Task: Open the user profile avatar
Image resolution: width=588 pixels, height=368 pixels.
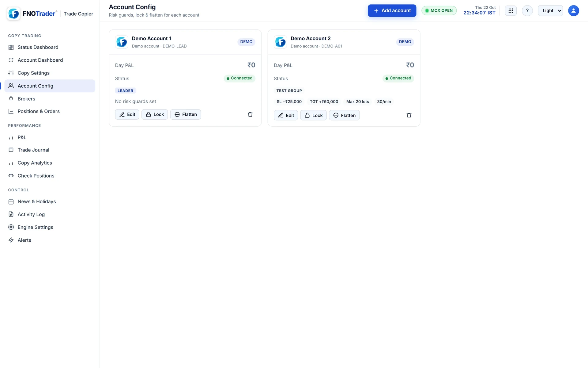Action: 573,11
